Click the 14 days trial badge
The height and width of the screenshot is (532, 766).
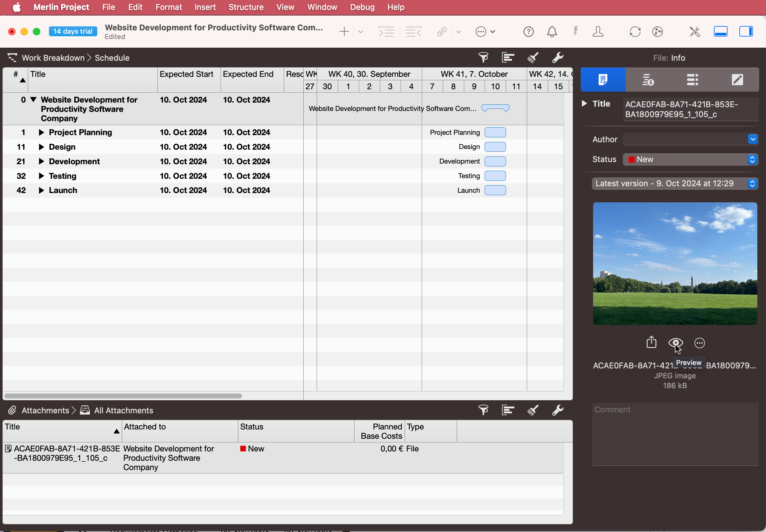click(x=73, y=31)
